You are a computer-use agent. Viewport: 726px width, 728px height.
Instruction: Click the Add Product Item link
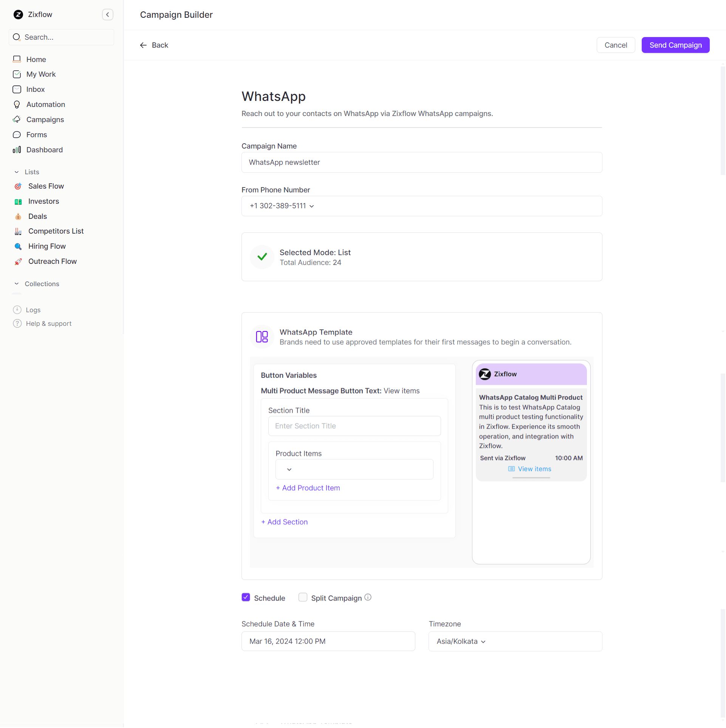click(x=308, y=488)
